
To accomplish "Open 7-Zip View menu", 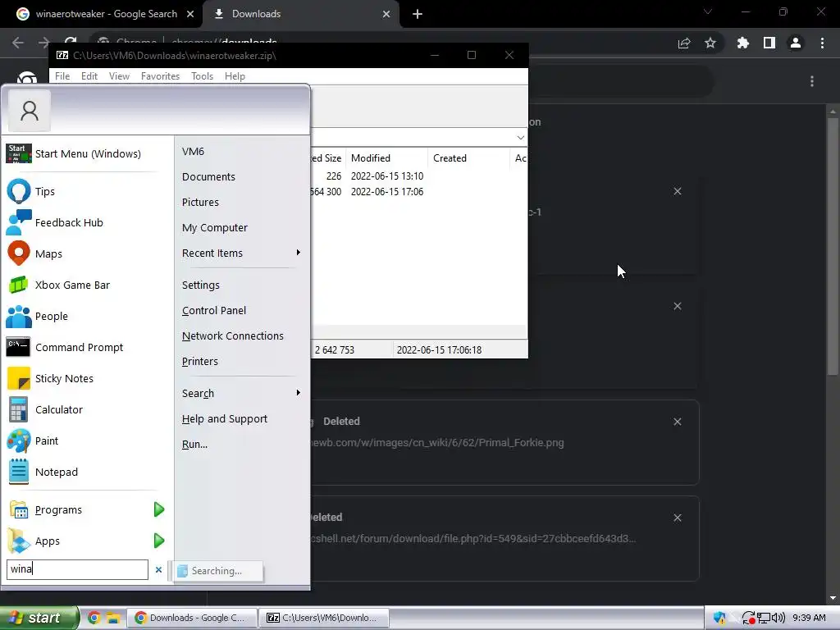I will [x=119, y=76].
